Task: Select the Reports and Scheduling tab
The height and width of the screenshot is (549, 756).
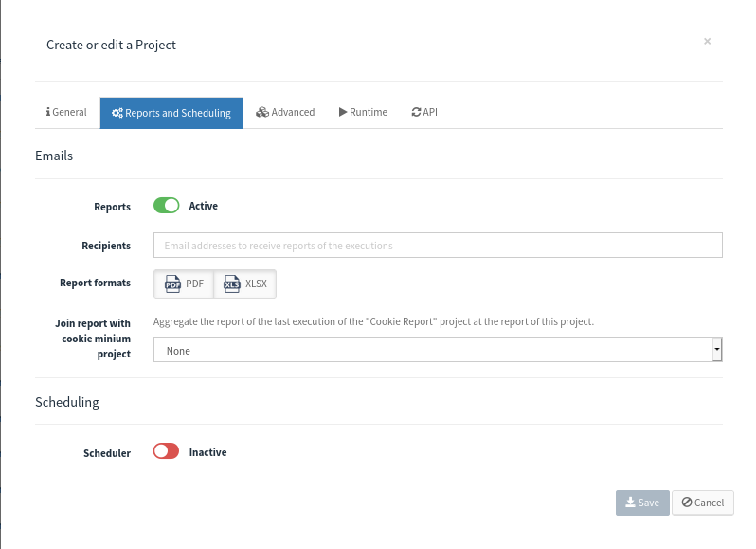Action: 171,113
